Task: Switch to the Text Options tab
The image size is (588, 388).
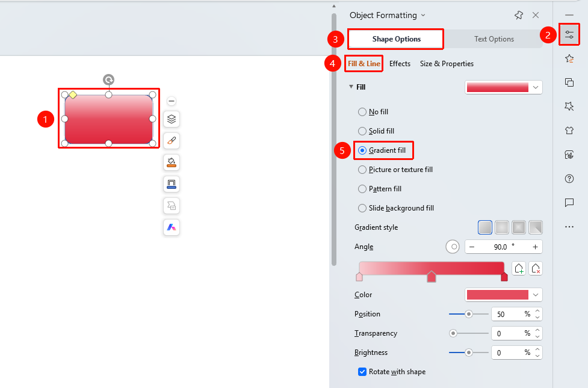Action: (x=494, y=39)
